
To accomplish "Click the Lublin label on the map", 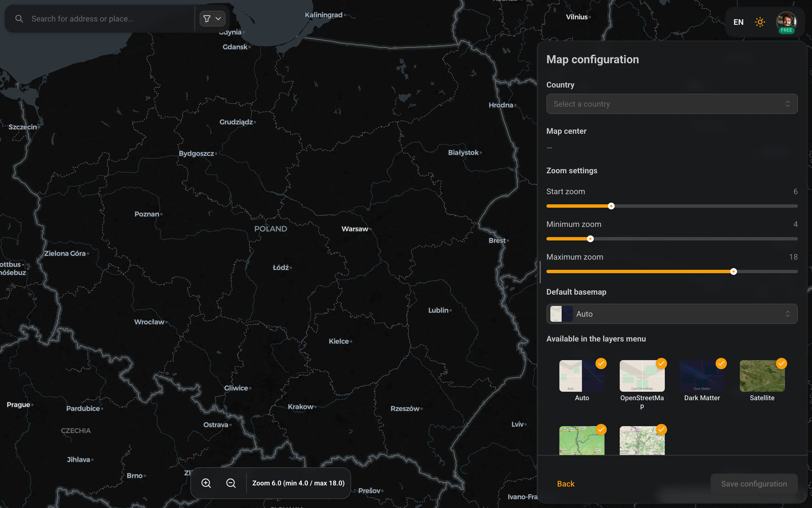I will [438, 310].
